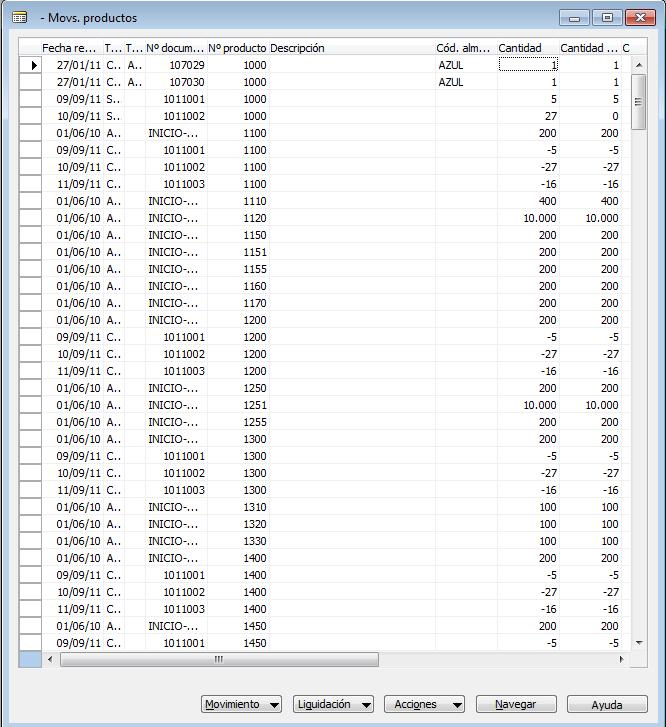Click the vertical scrollbar thumb
Viewport: 666px width, 727px height.
(x=639, y=102)
